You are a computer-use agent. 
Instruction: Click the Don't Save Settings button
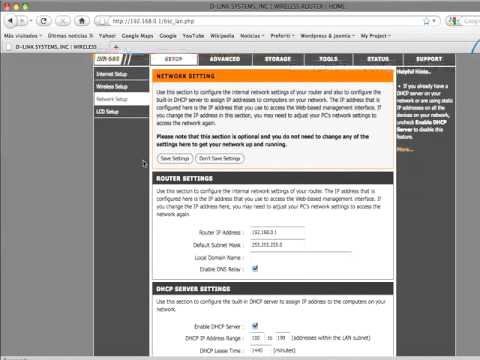[220, 158]
